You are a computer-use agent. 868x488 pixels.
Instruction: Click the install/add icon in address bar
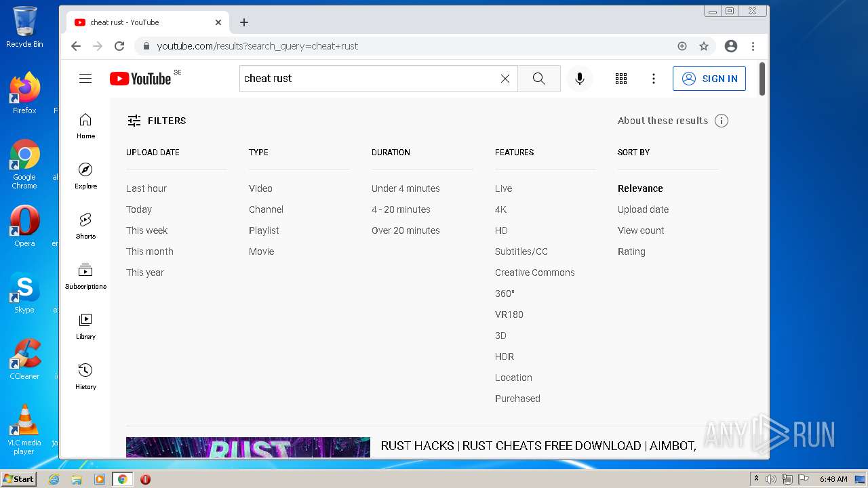[x=682, y=46]
